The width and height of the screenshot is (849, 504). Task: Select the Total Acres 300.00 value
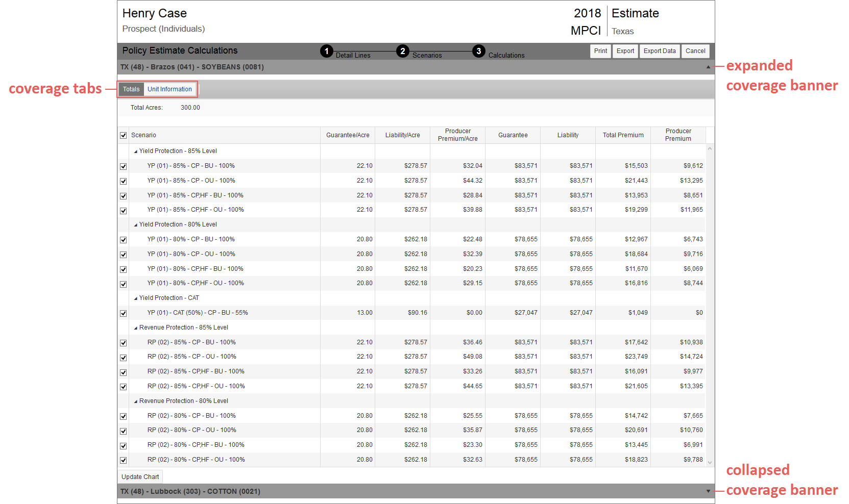point(190,108)
